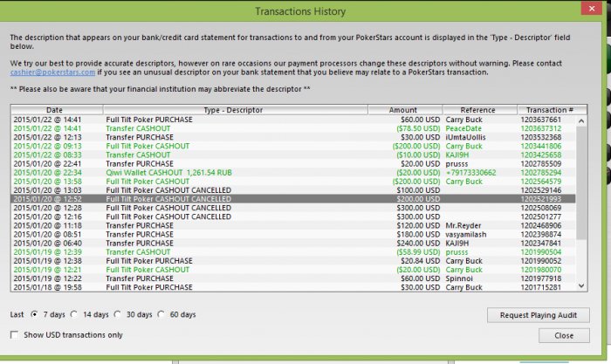The height and width of the screenshot is (364, 611).
Task: Select the 14 days radio button
Action: [74, 314]
